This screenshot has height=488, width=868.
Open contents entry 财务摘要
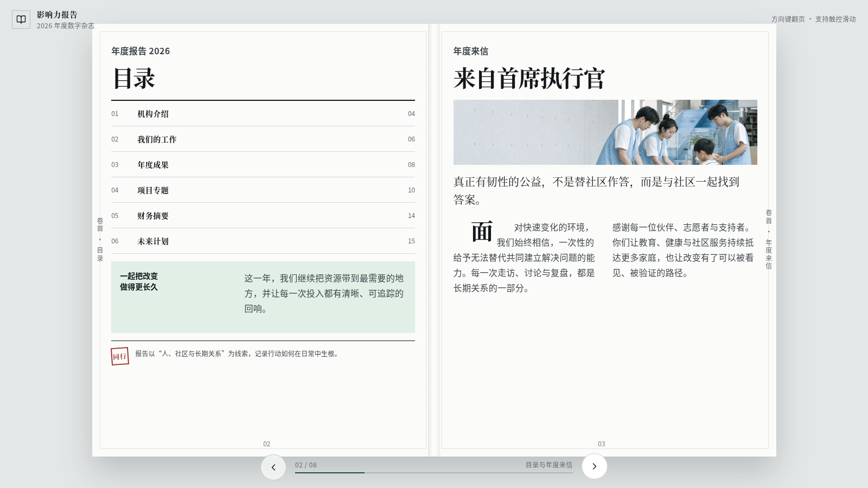263,216
